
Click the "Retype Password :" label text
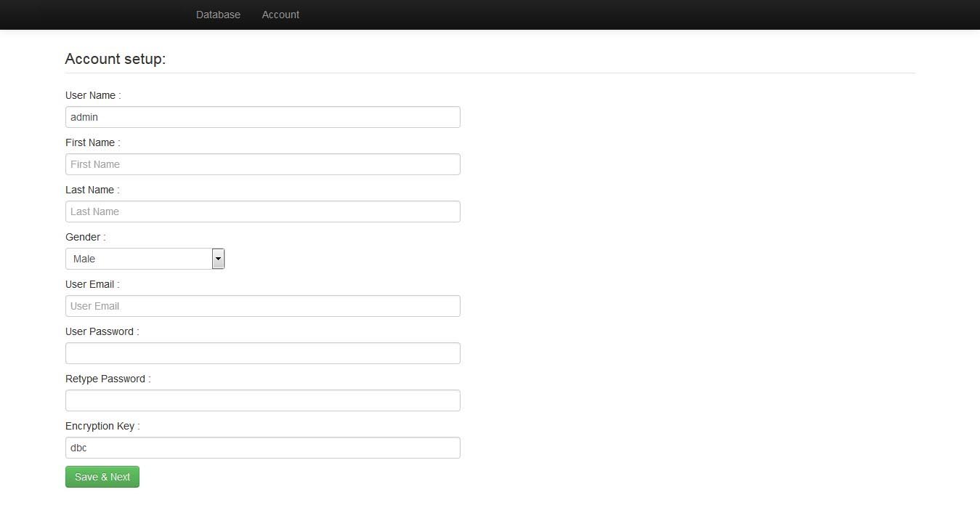click(x=108, y=379)
